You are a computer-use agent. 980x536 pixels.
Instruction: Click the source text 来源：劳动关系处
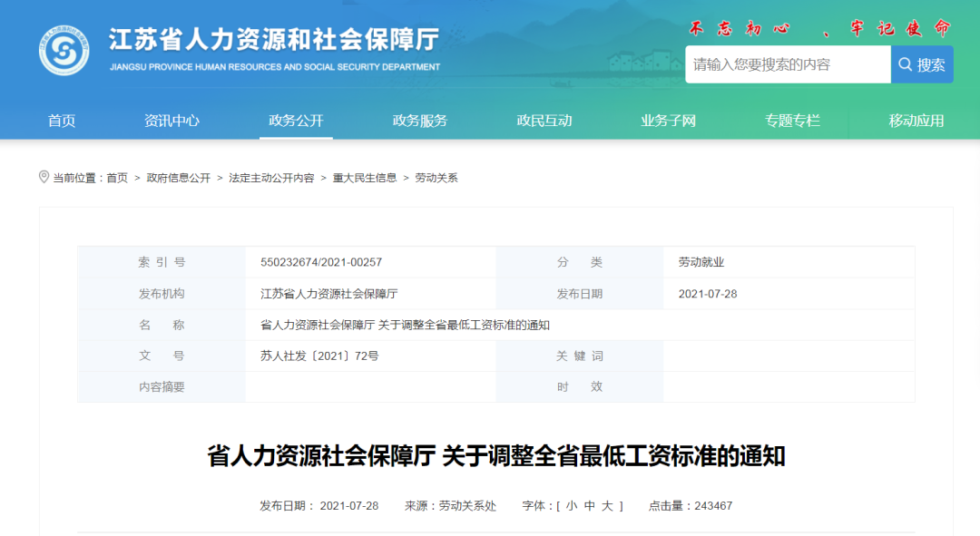450,506
